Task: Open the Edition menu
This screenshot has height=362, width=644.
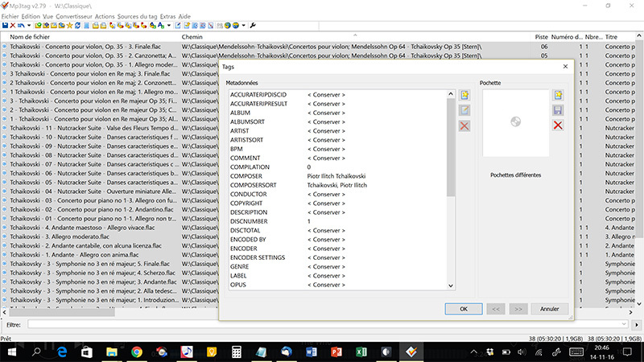Action: tap(31, 16)
